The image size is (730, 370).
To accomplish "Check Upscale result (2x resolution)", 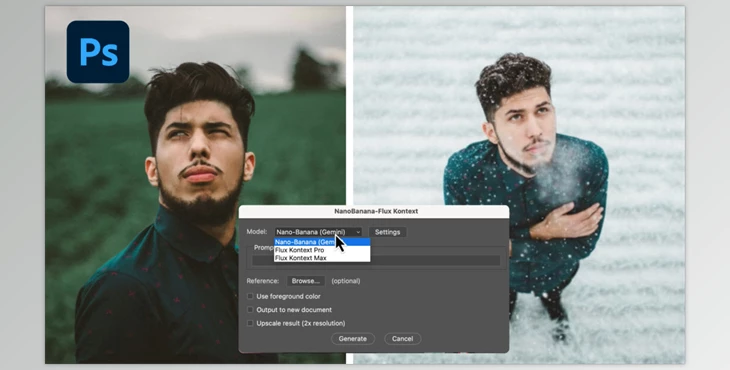I will pos(250,323).
